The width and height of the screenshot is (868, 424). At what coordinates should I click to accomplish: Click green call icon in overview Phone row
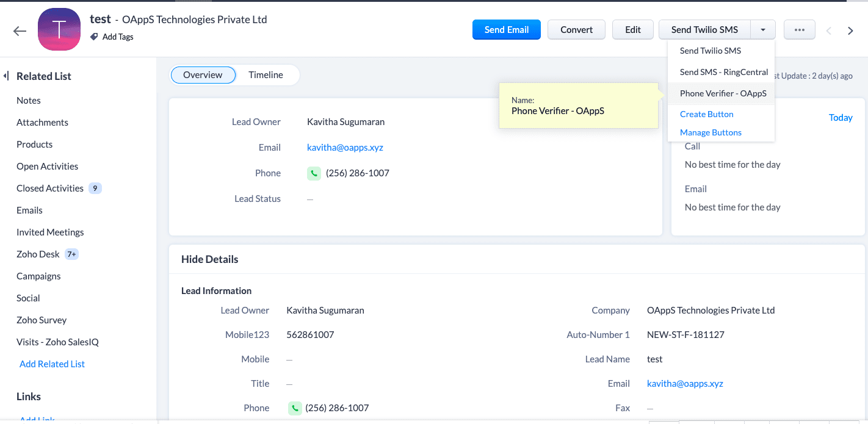[314, 173]
